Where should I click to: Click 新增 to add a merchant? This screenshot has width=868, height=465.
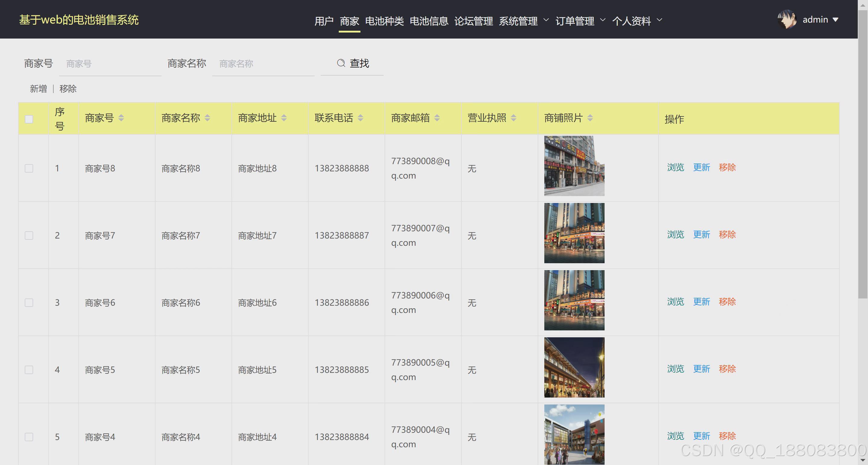(x=38, y=89)
